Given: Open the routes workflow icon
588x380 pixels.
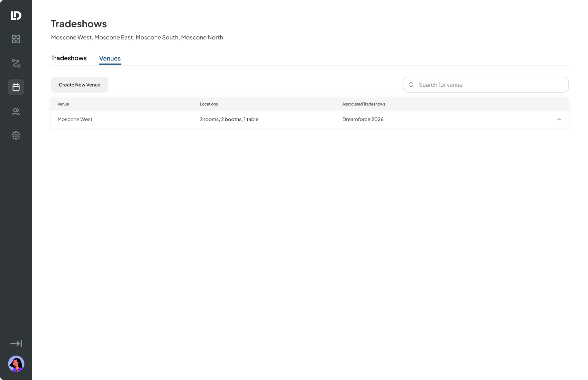Looking at the screenshot, I should [16, 63].
